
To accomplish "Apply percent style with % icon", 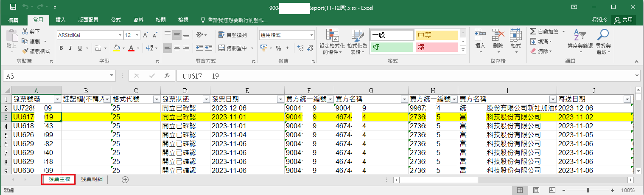I will tap(279, 48).
